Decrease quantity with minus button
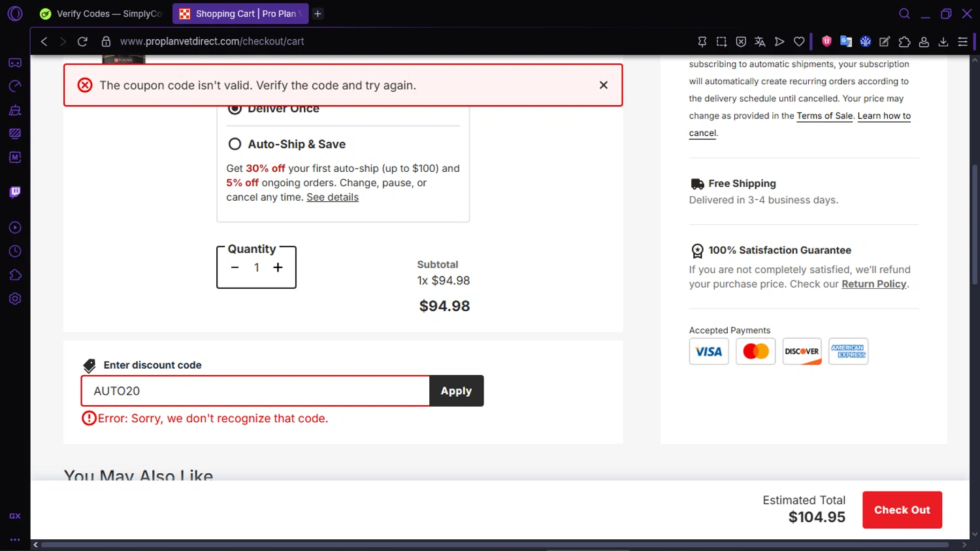The height and width of the screenshot is (551, 980). click(235, 267)
